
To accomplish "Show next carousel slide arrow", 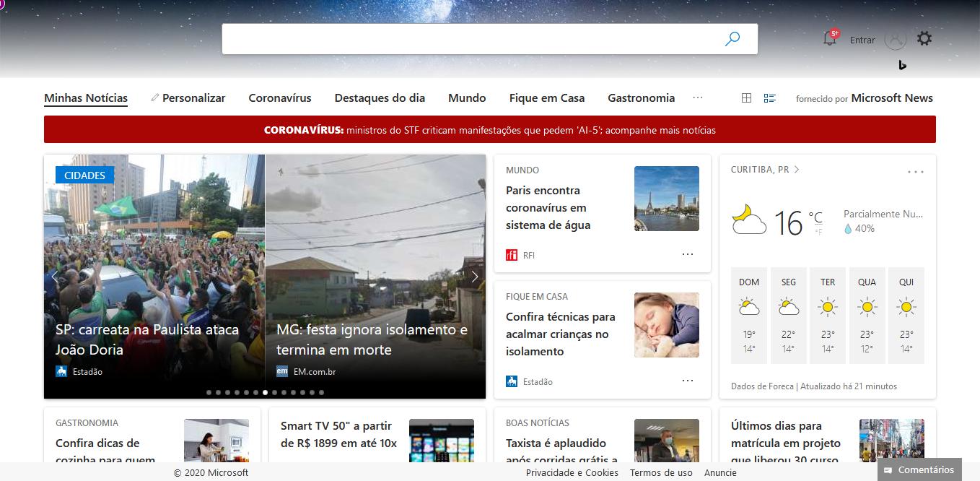I will coord(474,277).
